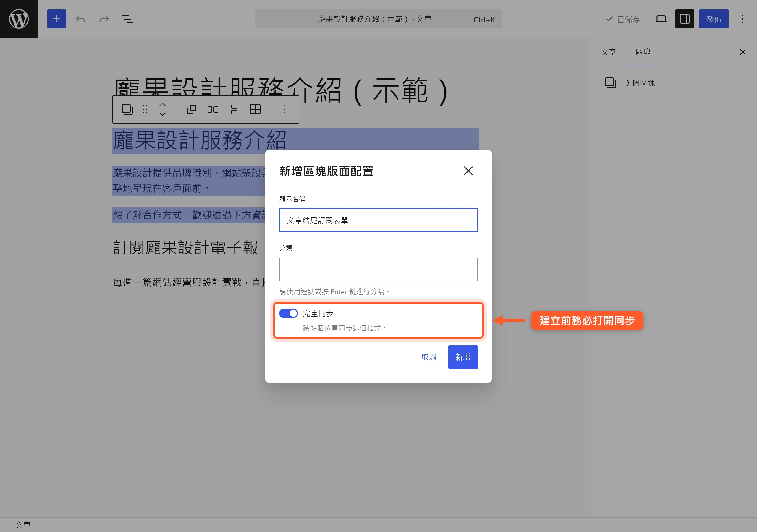Open the block inserter plus button

tap(57, 19)
